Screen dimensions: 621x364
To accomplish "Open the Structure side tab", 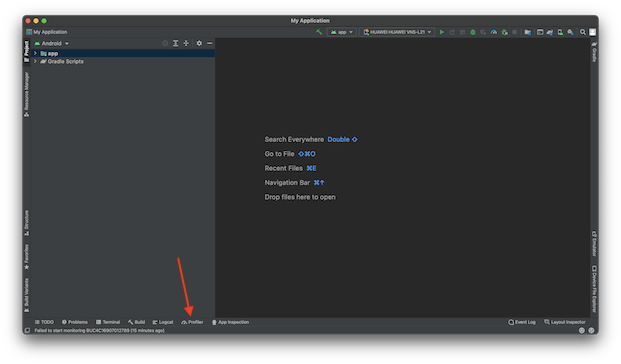I will pos(27,223).
